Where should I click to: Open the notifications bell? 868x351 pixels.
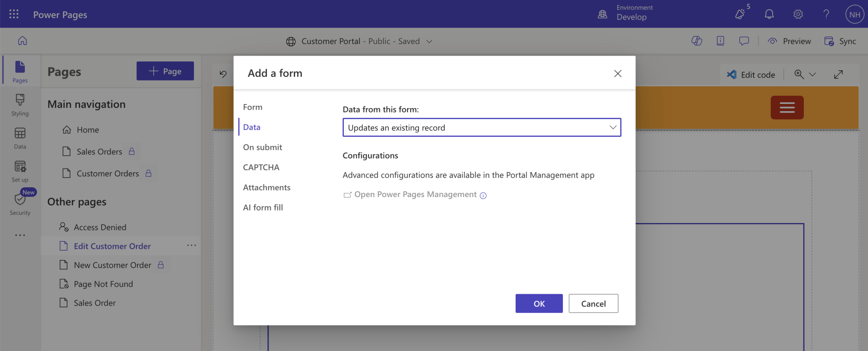[769, 14]
